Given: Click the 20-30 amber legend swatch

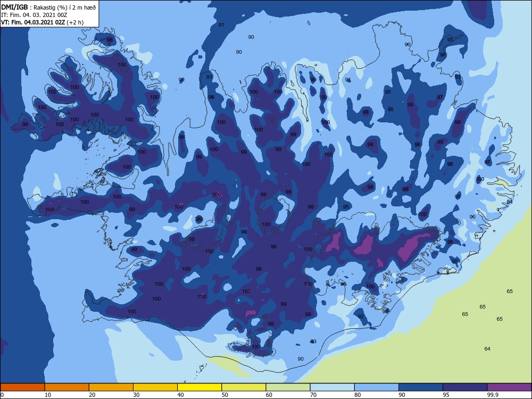Looking at the screenshot, I should pyautogui.click(x=111, y=387).
